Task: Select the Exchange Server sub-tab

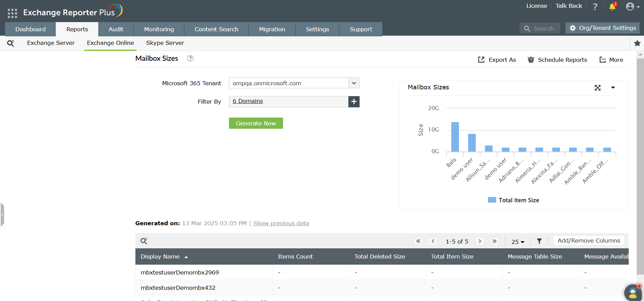Action: (51, 43)
